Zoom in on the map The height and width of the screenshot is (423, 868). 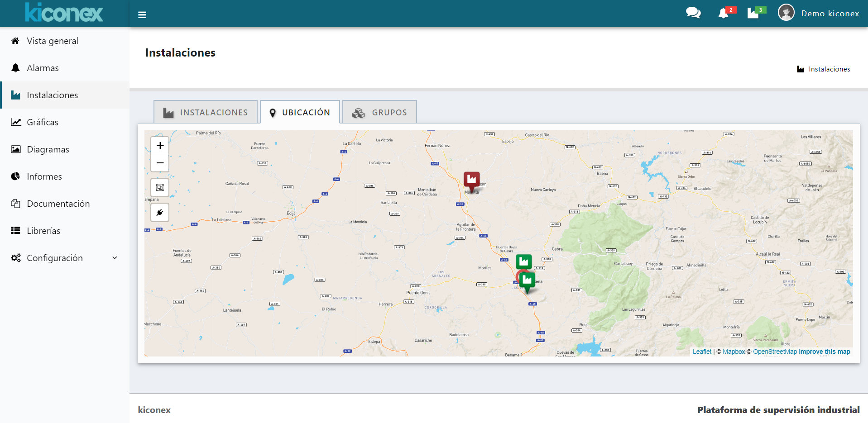(160, 146)
